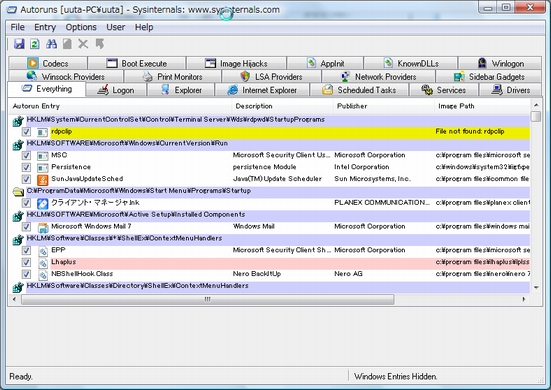This screenshot has height=390, width=551.
Task: Click the Refresh toolbar icon
Action: tap(34, 44)
